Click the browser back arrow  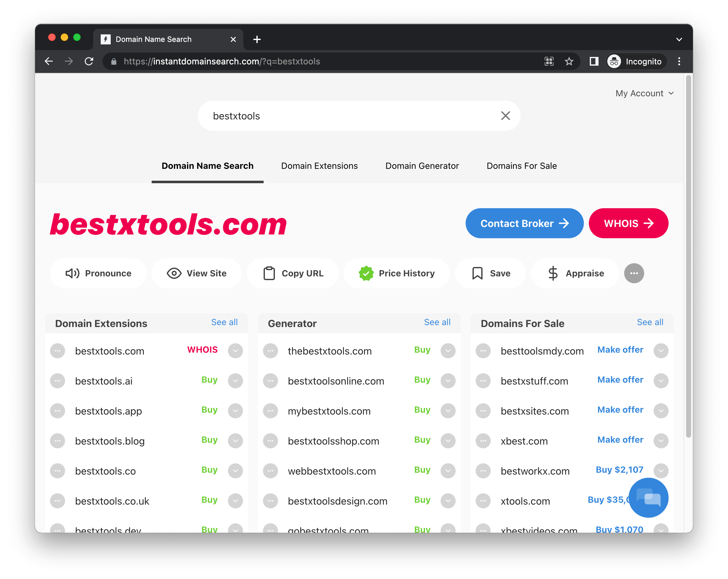point(49,61)
